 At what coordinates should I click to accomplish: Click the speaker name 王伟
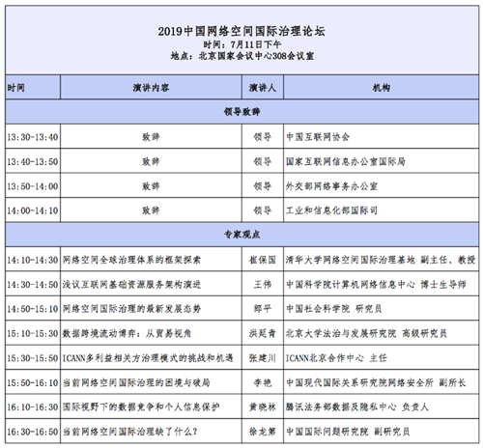pos(263,285)
